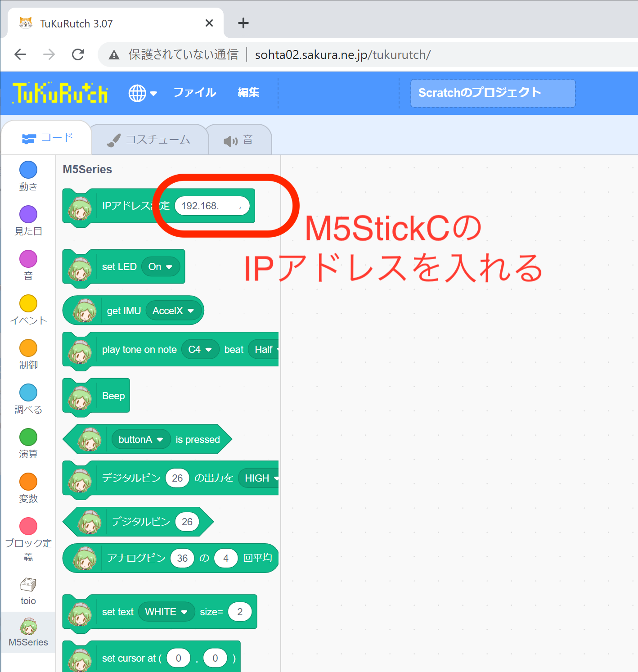Select the イベント category circle
The image size is (638, 672).
[x=28, y=303]
